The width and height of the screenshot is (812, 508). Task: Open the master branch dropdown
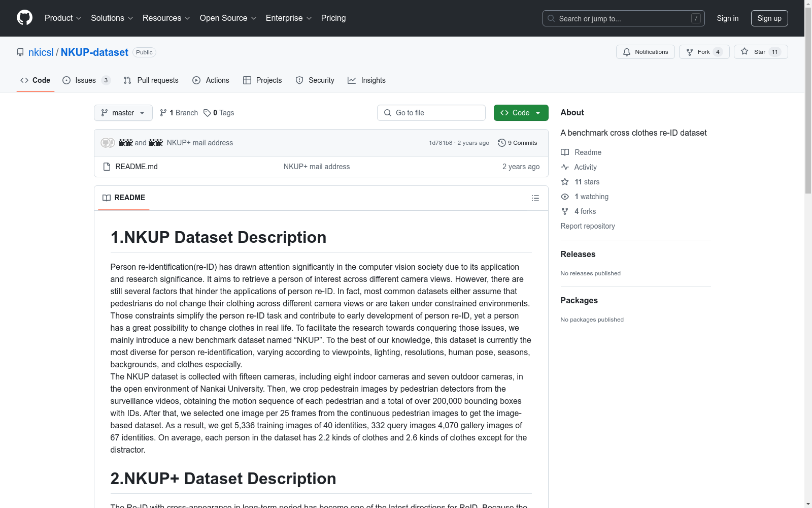(123, 113)
